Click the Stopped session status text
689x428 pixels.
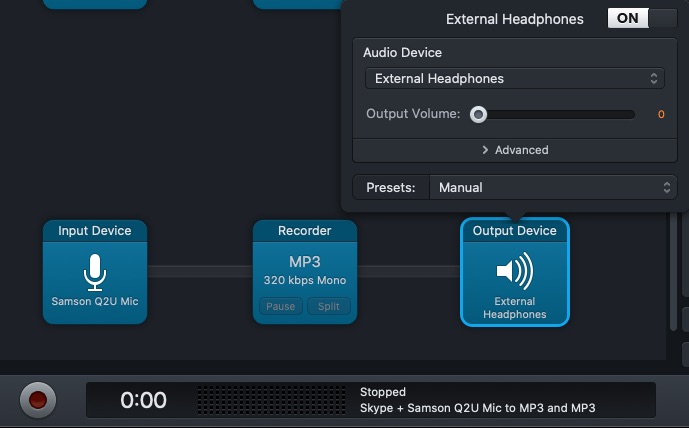pos(383,392)
